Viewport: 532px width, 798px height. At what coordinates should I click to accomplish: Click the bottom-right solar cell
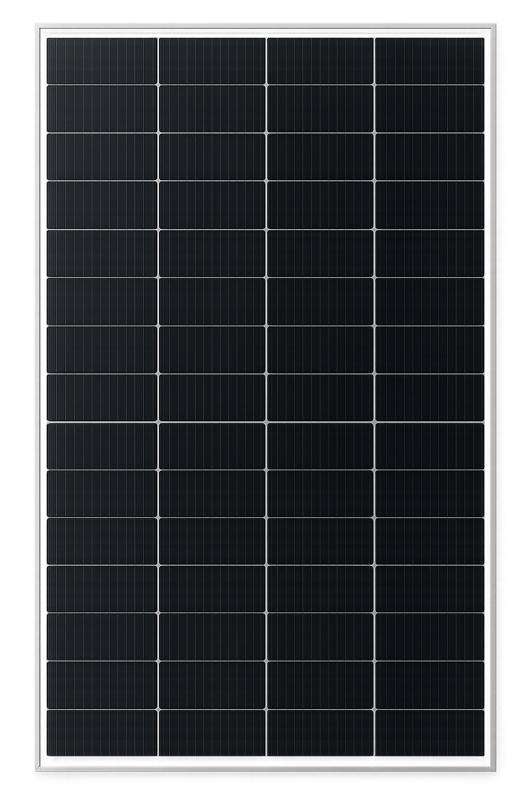[x=429, y=733]
